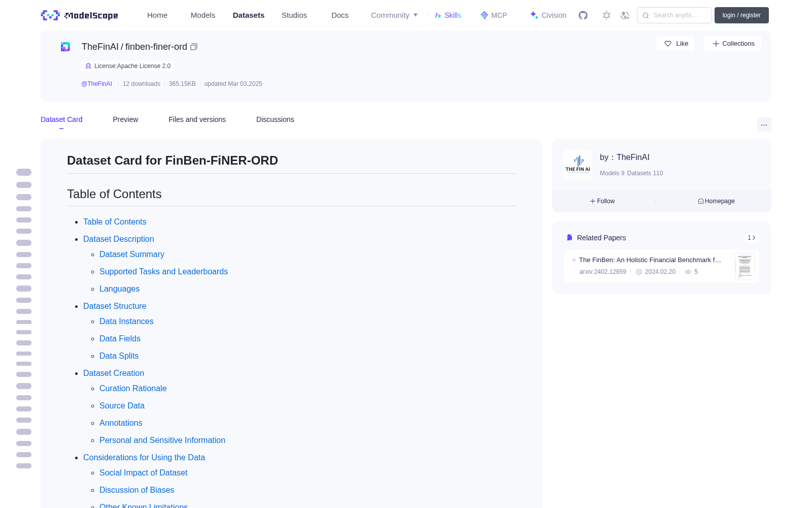Screen dimensions: 812x508
Task: Open the three-dots more options menu
Action: (x=764, y=125)
